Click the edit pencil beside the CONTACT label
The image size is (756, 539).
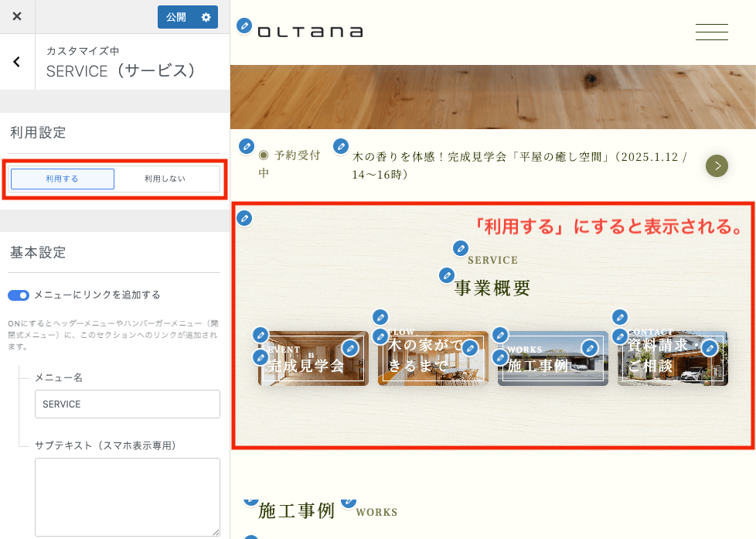click(x=620, y=317)
